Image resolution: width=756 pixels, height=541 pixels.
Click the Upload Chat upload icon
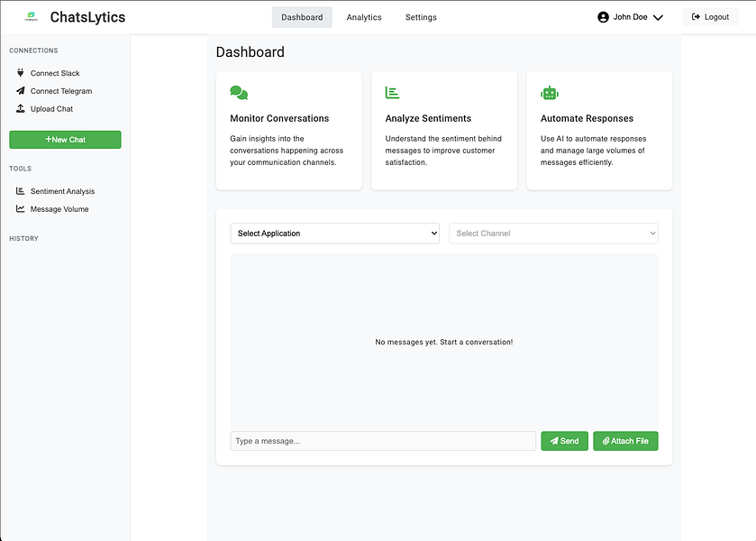(20, 108)
